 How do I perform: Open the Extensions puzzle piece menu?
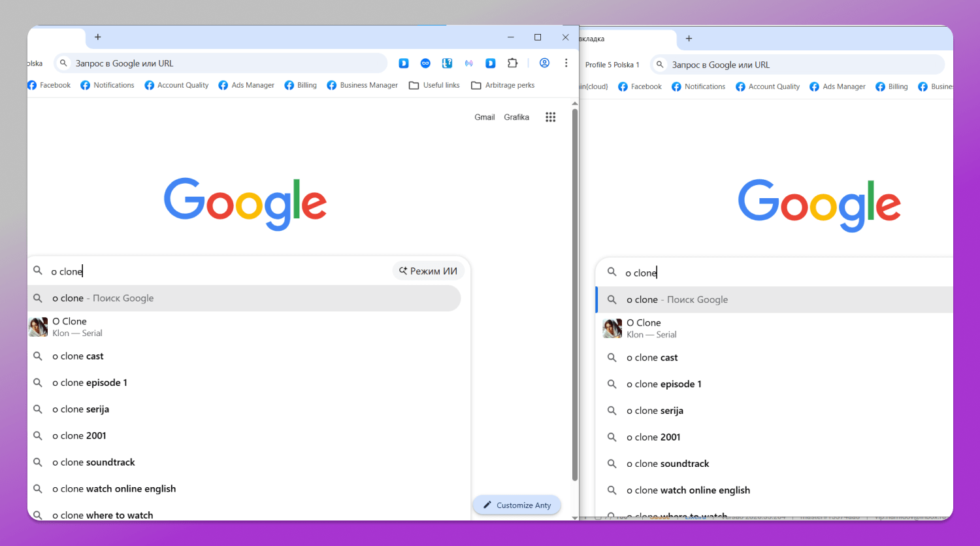[x=513, y=63]
